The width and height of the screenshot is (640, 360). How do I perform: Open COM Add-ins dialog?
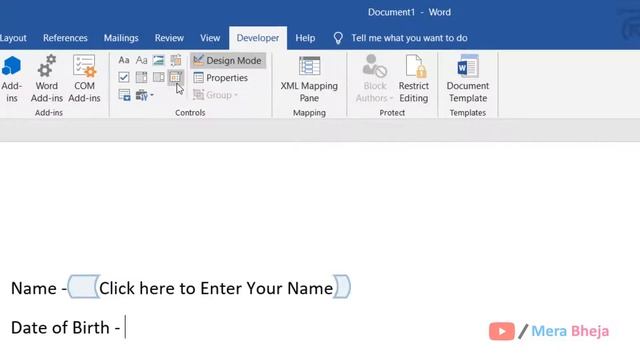point(84,79)
